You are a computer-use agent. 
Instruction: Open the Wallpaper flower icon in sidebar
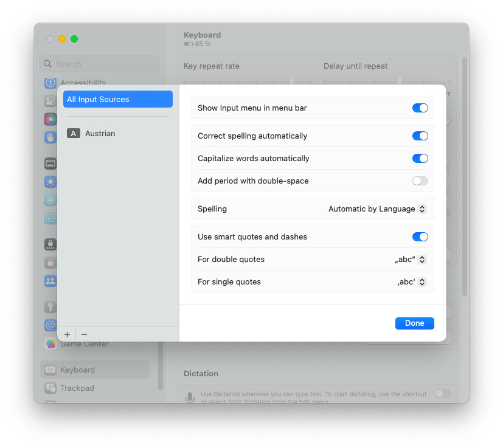pyautogui.click(x=50, y=201)
